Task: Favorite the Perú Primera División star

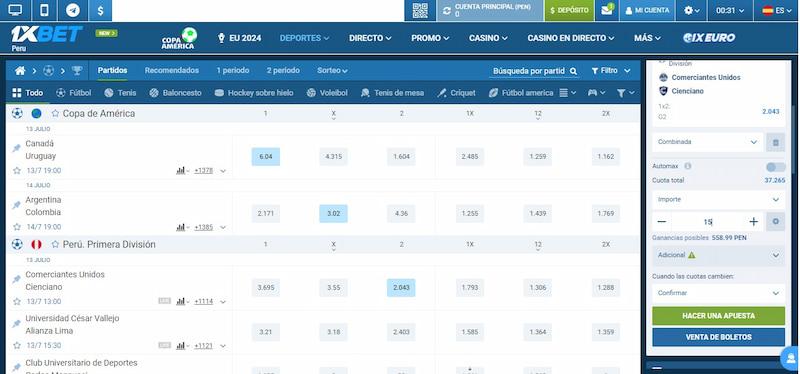Action: [x=55, y=244]
